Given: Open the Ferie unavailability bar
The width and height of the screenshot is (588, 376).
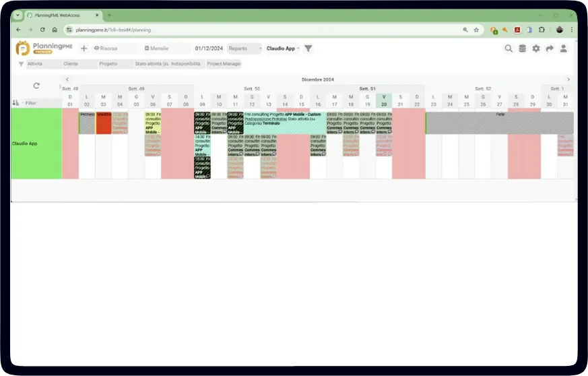Looking at the screenshot, I should [x=500, y=123].
